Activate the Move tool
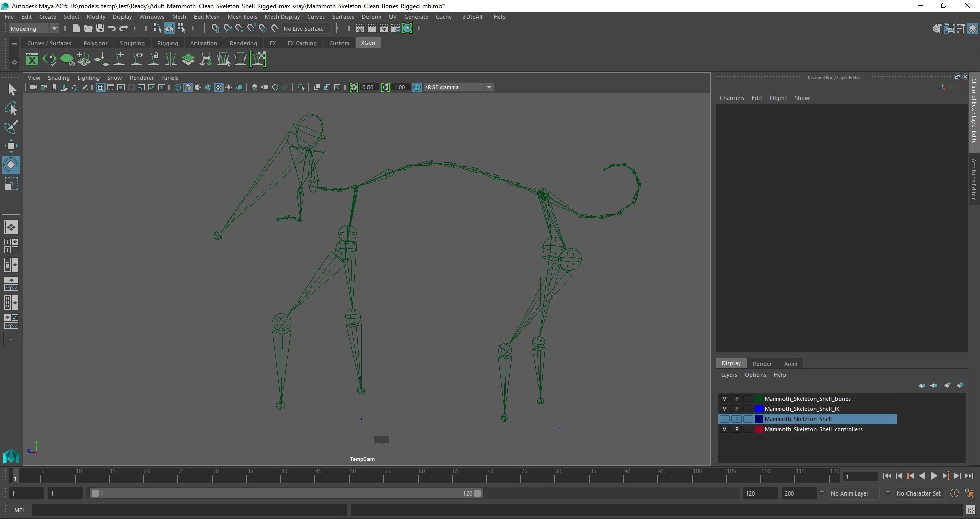The height and width of the screenshot is (519, 980). (11, 146)
